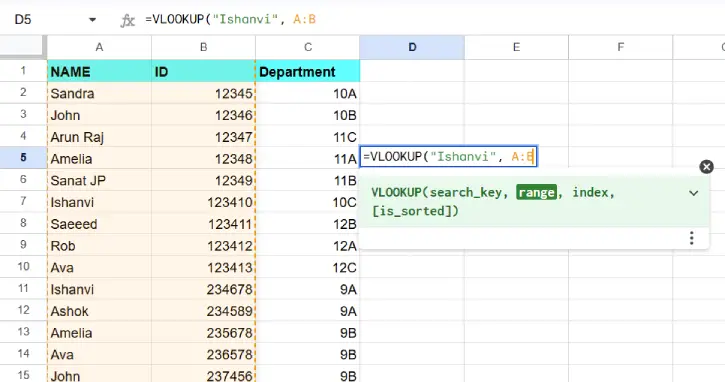The height and width of the screenshot is (382, 725).
Task: Select column D header
Action: 412,47
